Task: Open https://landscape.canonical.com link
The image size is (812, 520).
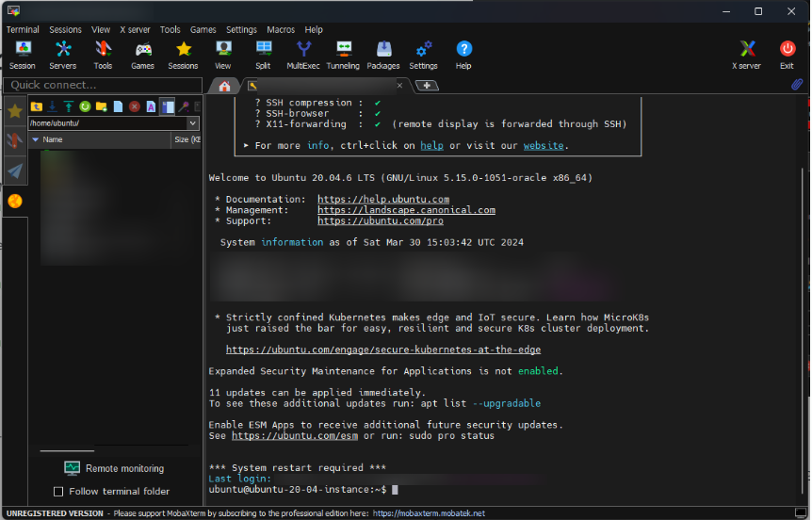Action: click(x=407, y=210)
